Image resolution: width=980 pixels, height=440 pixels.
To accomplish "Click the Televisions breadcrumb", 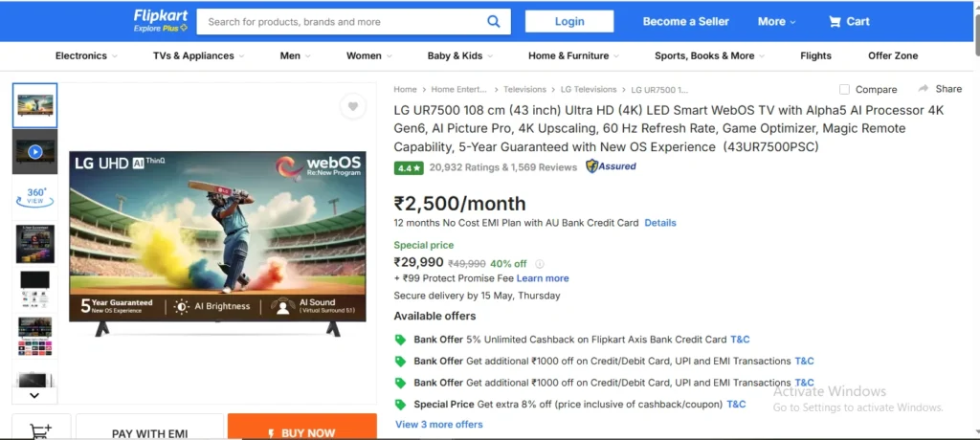I will (x=525, y=89).
